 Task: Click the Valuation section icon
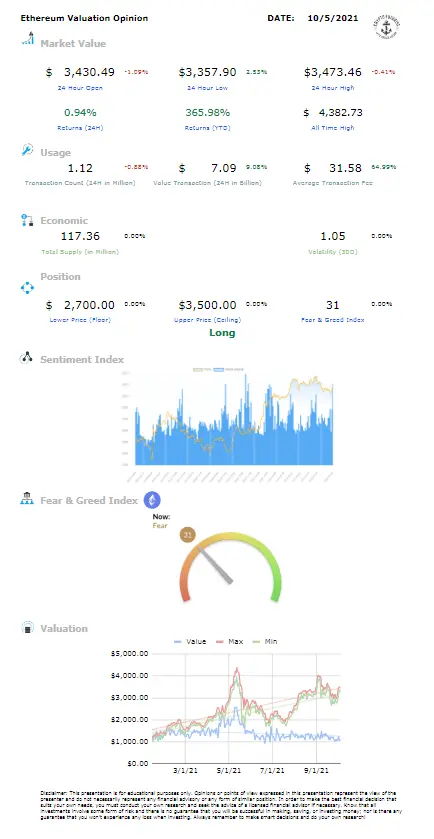(x=27, y=628)
